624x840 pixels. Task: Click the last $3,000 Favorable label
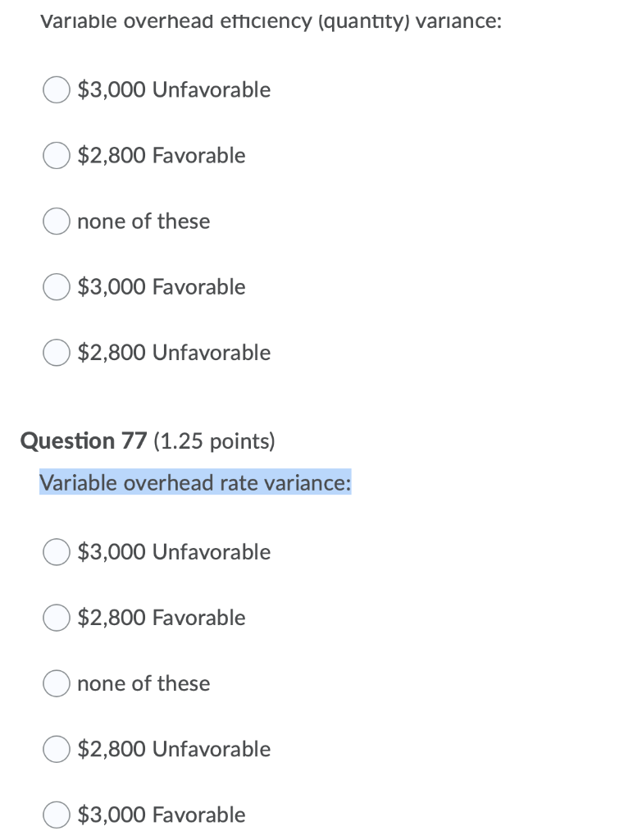click(161, 814)
